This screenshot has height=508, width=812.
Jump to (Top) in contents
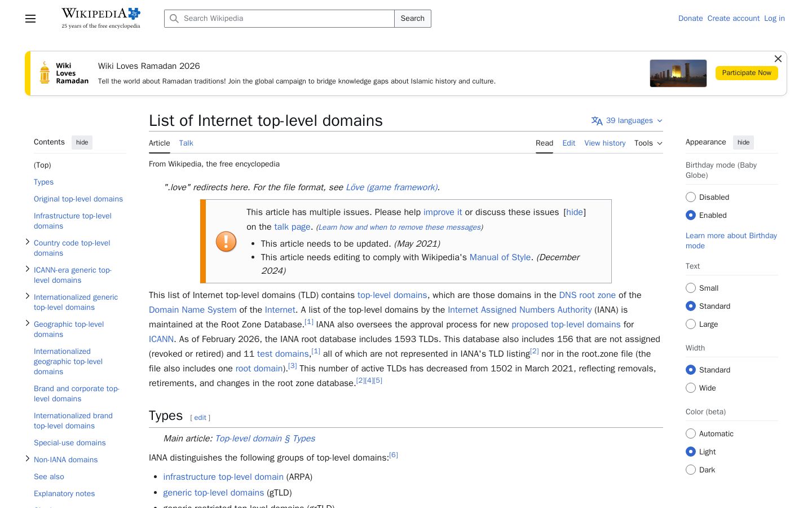[x=42, y=165]
